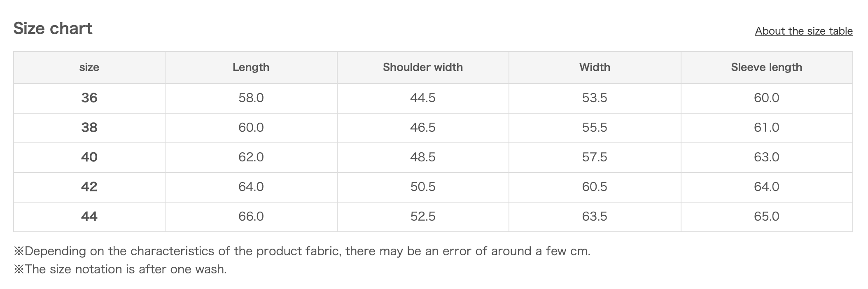
Task: Open the About the size table link
Action: 803,31
